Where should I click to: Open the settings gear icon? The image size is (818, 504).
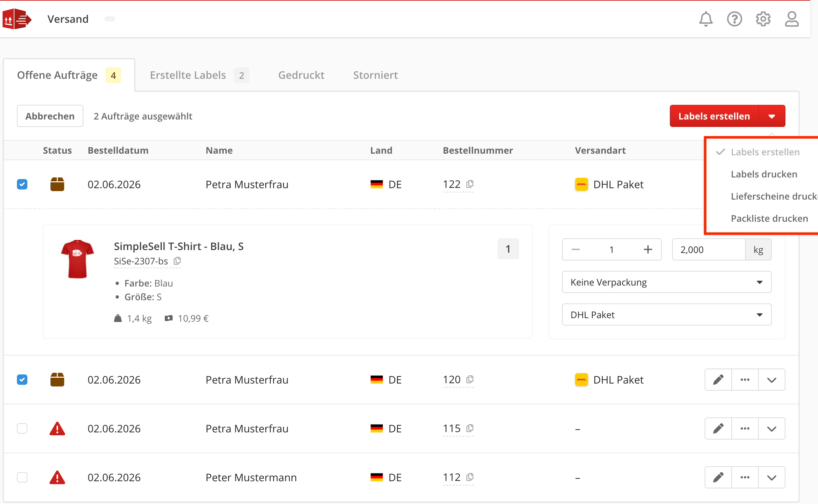tap(763, 19)
